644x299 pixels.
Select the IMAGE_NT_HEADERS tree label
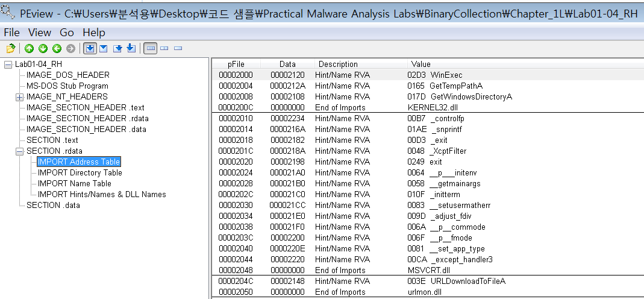pyautogui.click(x=67, y=97)
